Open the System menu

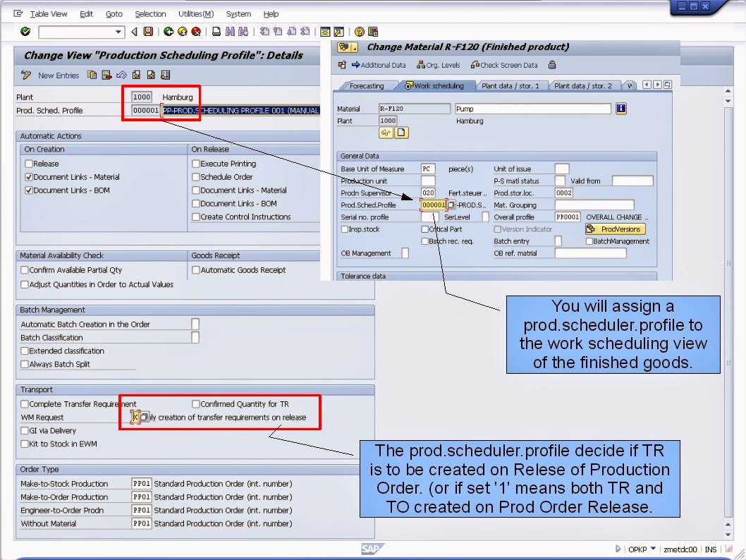[238, 14]
